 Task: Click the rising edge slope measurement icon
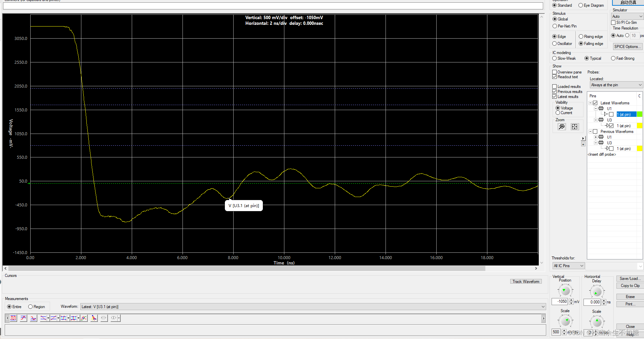53,318
